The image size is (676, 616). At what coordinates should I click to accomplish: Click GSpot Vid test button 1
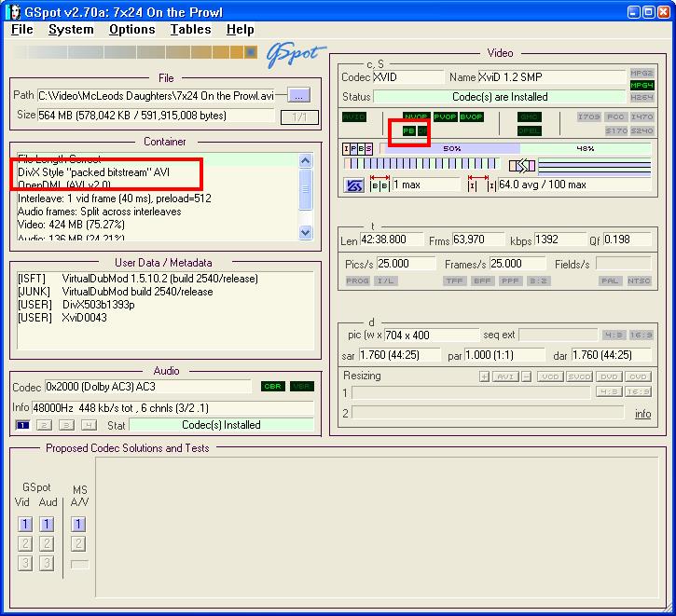[x=25, y=524]
